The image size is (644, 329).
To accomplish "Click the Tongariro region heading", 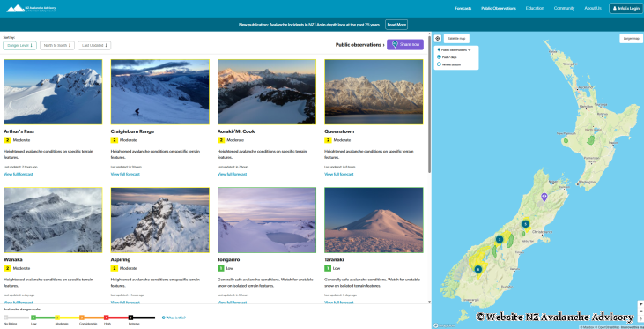I will [x=229, y=260].
